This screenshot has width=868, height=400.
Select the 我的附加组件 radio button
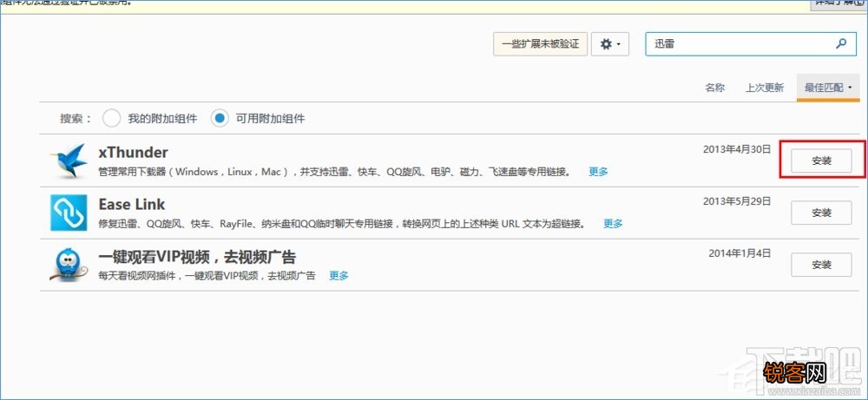point(111,118)
